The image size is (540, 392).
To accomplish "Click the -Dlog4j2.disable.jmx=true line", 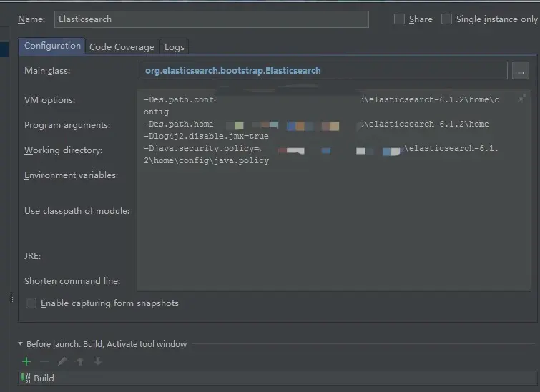I will [206, 137].
